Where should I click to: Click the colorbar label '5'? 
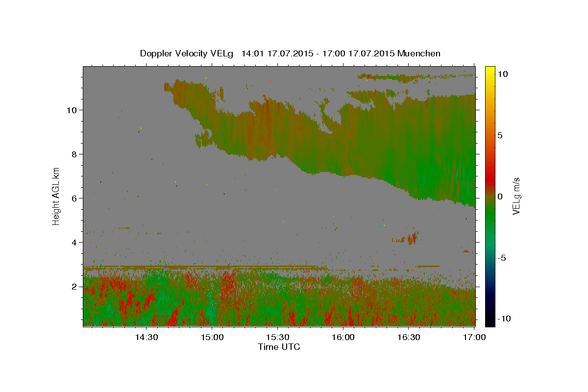[500, 135]
